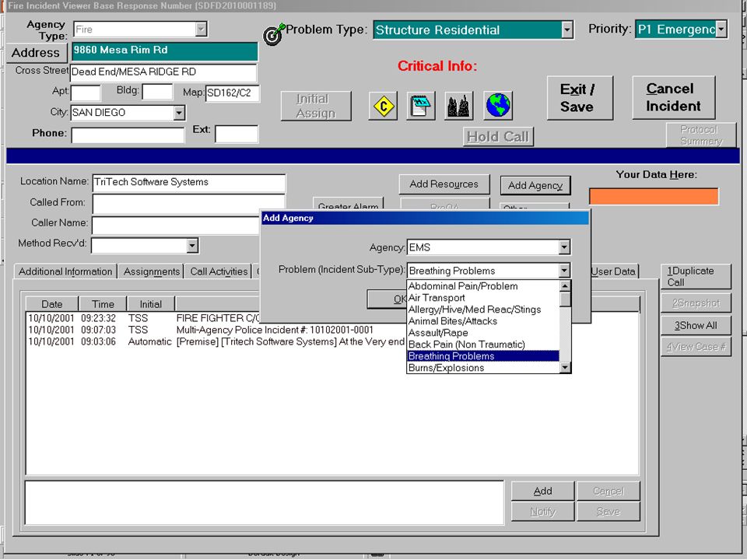This screenshot has width=747, height=560.
Task: Click the Hold Call button
Action: click(x=498, y=137)
